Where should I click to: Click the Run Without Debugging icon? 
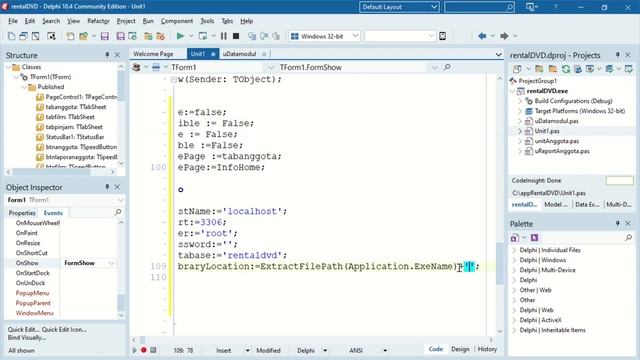[203, 36]
